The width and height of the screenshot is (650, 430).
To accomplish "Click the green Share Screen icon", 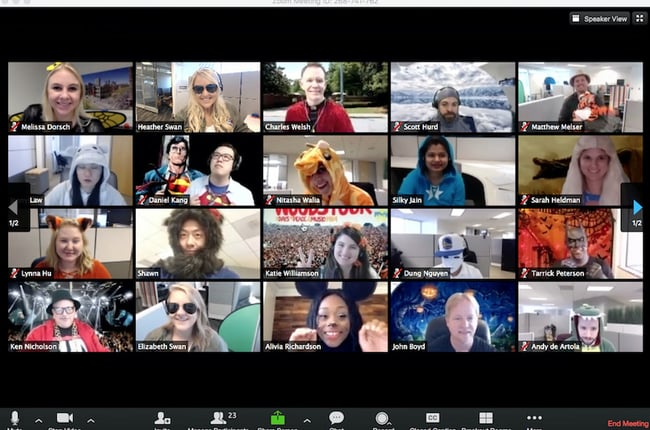I will [x=278, y=418].
